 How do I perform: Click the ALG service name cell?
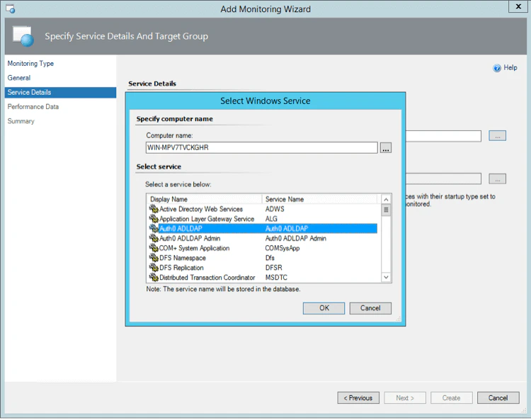(271, 219)
